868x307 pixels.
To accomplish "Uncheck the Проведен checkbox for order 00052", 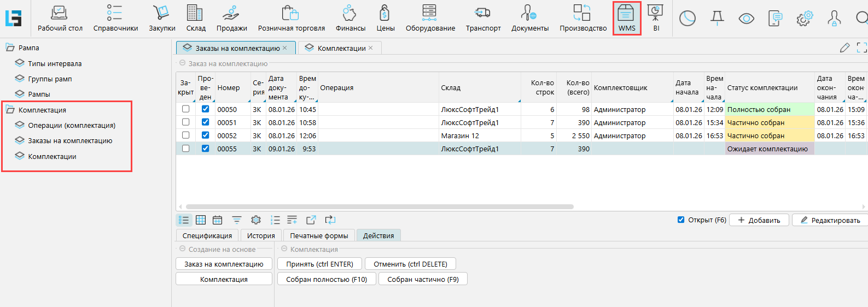I will [x=205, y=135].
